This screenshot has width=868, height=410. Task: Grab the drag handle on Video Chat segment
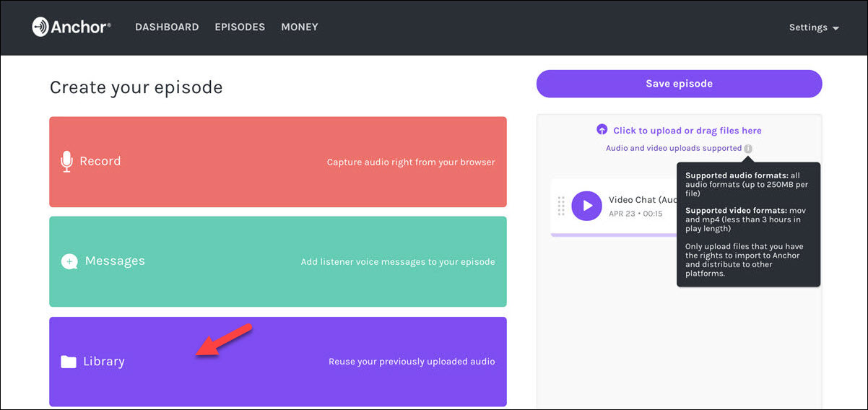[561, 206]
